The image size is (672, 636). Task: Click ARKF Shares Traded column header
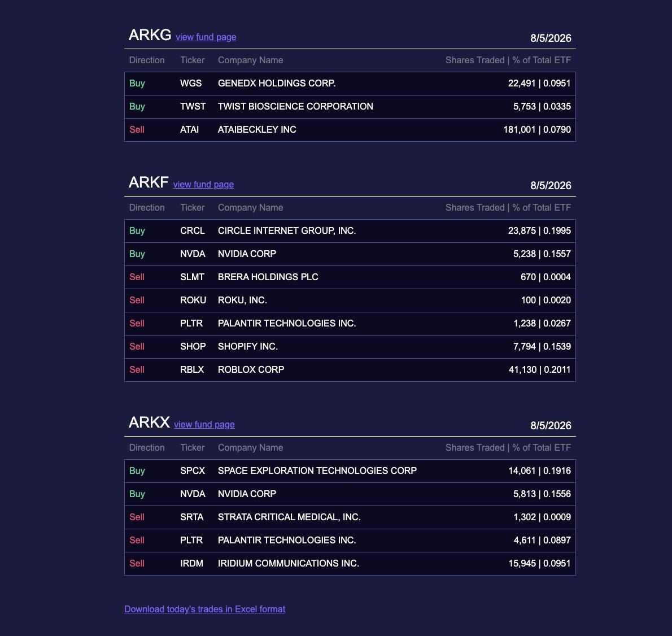508,207
